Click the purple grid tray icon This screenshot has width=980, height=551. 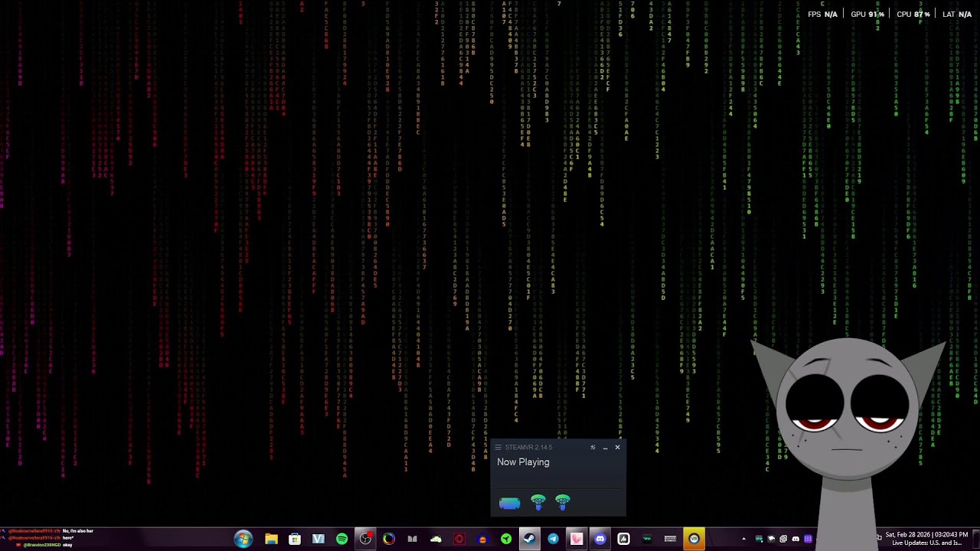point(808,539)
